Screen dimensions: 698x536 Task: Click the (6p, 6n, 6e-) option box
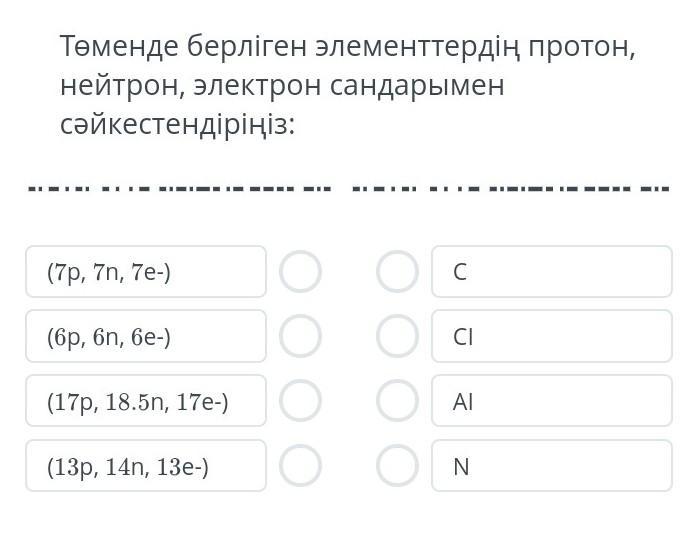click(146, 336)
